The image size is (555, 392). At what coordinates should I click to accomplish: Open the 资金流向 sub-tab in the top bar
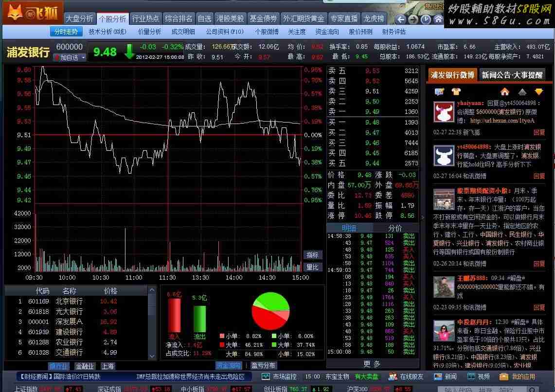coord(327,32)
